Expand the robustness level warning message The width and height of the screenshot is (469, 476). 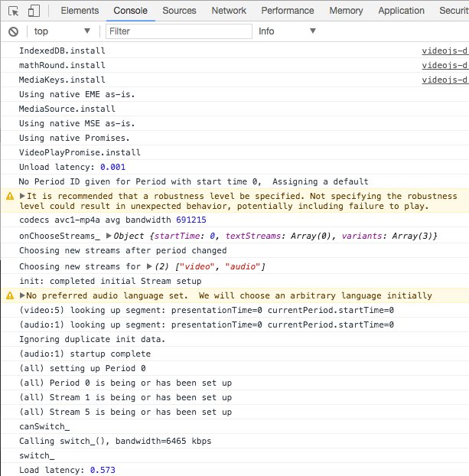(x=22, y=196)
